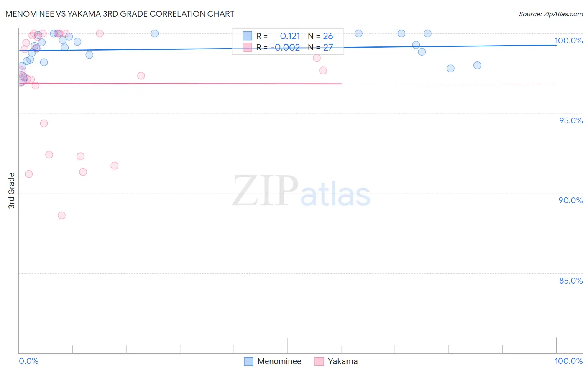
Task: Click the 3rd Grade y-axis title
Action: (x=12, y=191)
